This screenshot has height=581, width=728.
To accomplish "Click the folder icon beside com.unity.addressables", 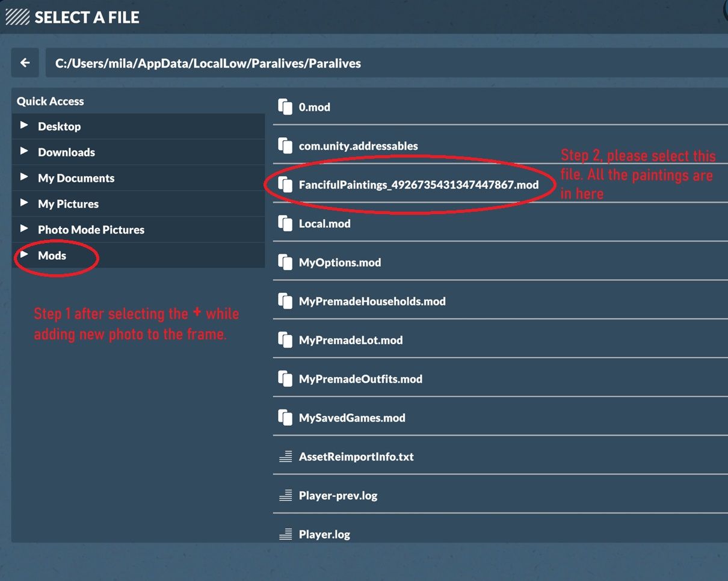I will 285,146.
